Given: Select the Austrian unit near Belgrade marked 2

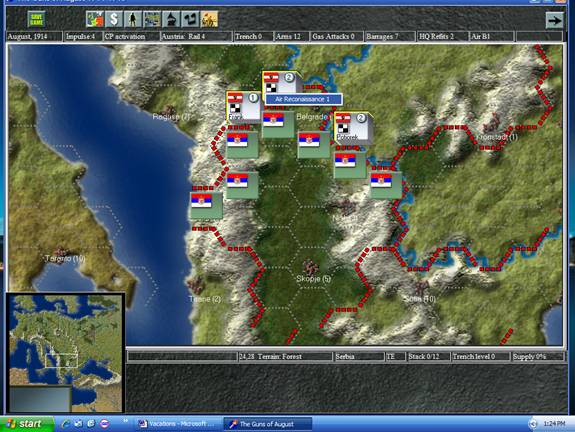Looking at the screenshot, I should point(281,87).
